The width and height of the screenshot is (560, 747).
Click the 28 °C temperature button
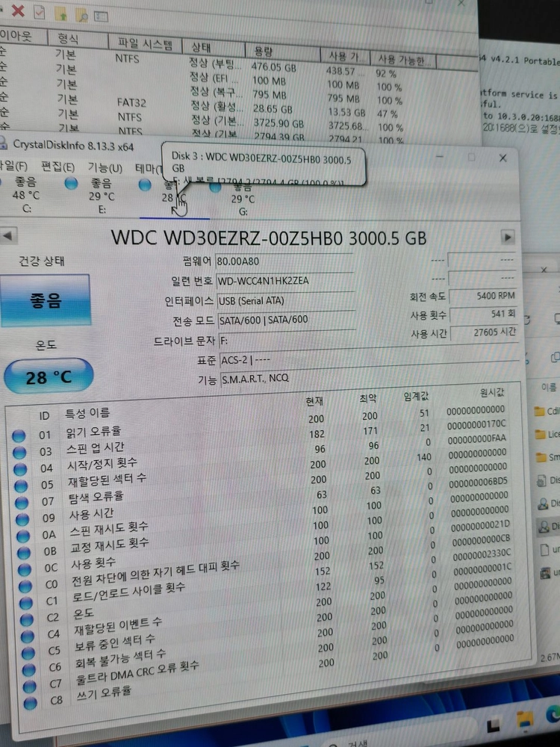[x=49, y=376]
